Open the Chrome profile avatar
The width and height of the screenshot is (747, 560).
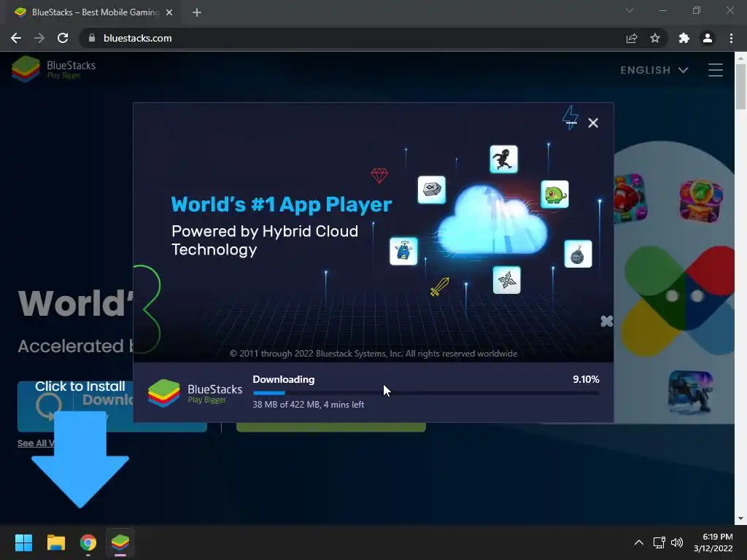(708, 38)
